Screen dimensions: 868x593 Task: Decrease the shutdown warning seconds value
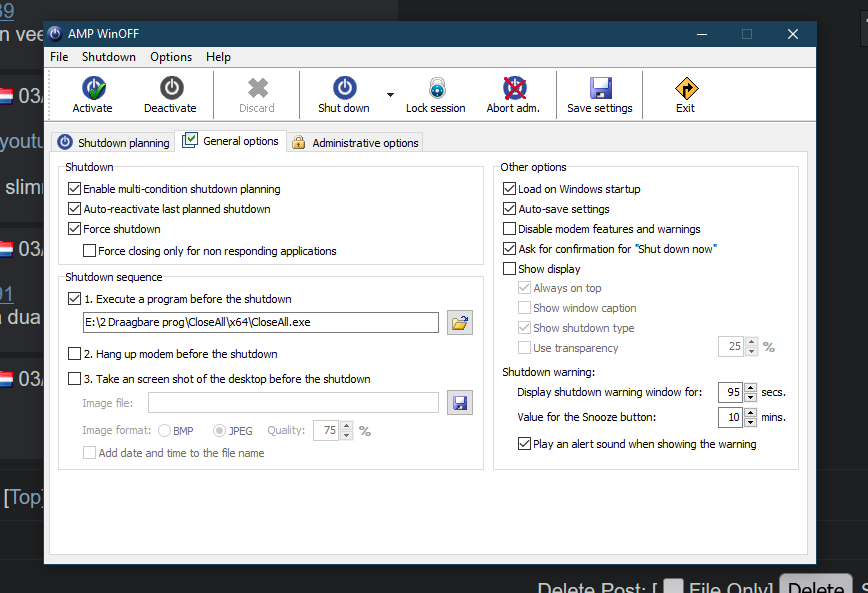(x=751, y=397)
